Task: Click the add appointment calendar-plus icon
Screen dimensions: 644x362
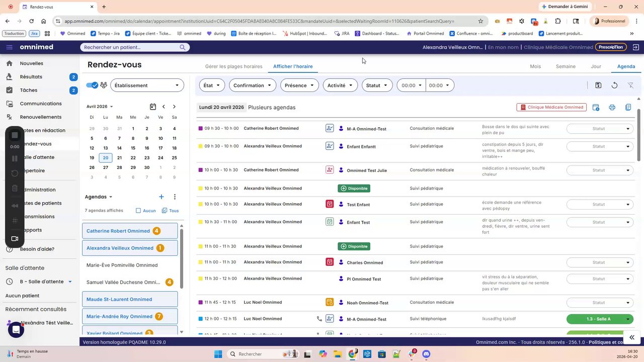Action: coord(596,107)
